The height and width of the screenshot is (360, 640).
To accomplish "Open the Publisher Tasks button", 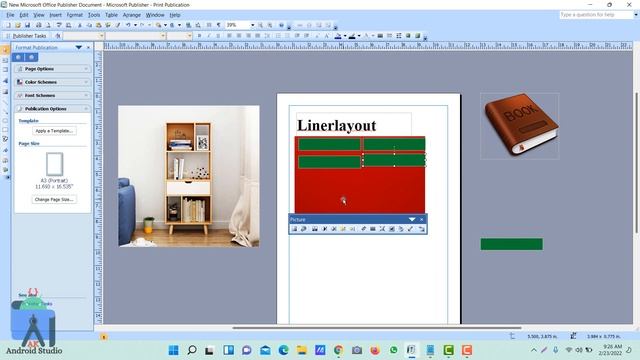I will (x=29, y=36).
